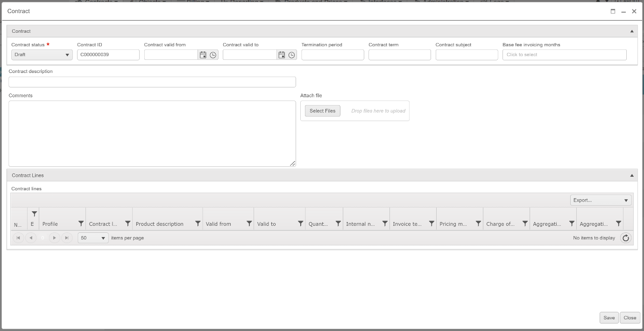Open time picker for Contract valid to
The height and width of the screenshot is (331, 644).
click(292, 55)
